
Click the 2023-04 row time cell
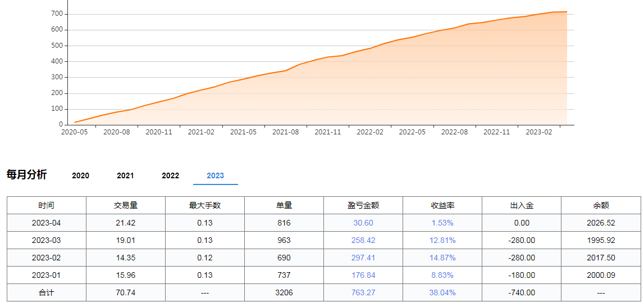click(x=47, y=223)
